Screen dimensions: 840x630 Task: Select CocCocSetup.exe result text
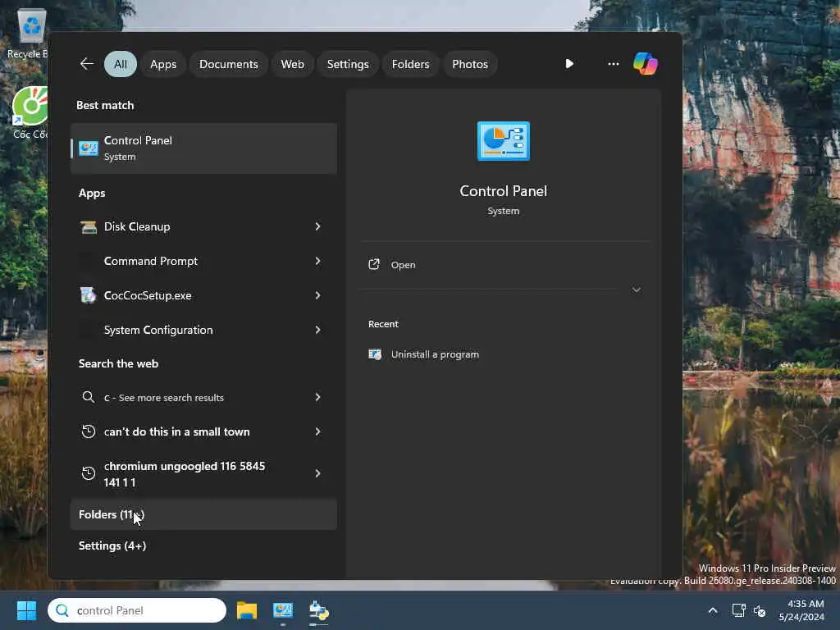(x=148, y=295)
